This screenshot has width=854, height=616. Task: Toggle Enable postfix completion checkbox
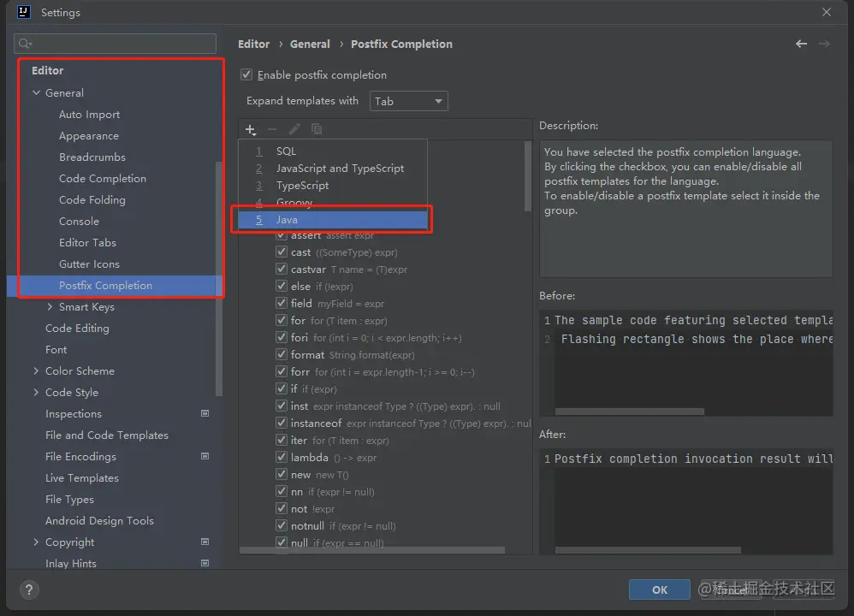coord(246,74)
